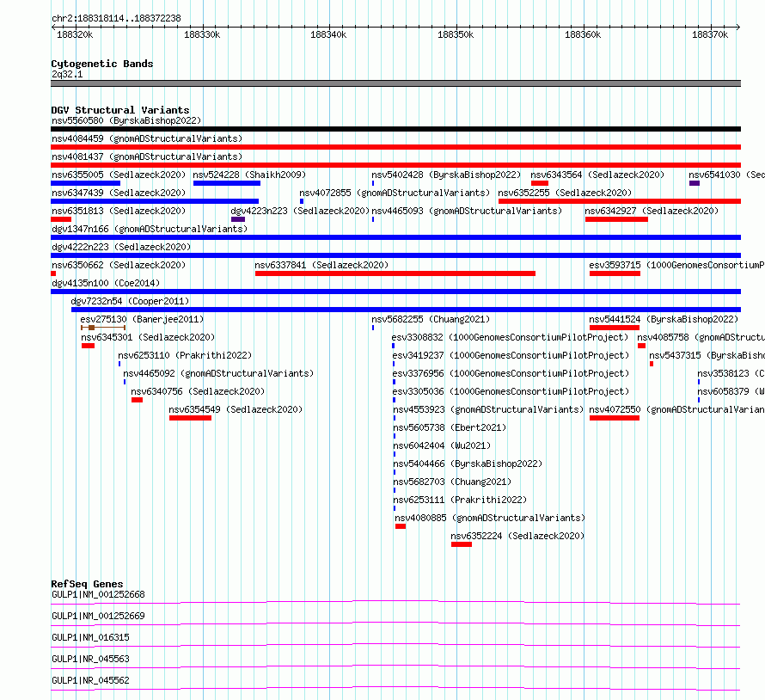Click esv3305036 1000Genomes pilot label
The height and width of the screenshot is (700, 765).
(x=511, y=391)
